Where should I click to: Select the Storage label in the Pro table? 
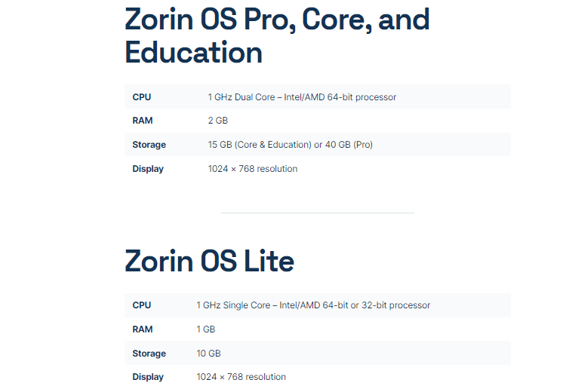[149, 145]
